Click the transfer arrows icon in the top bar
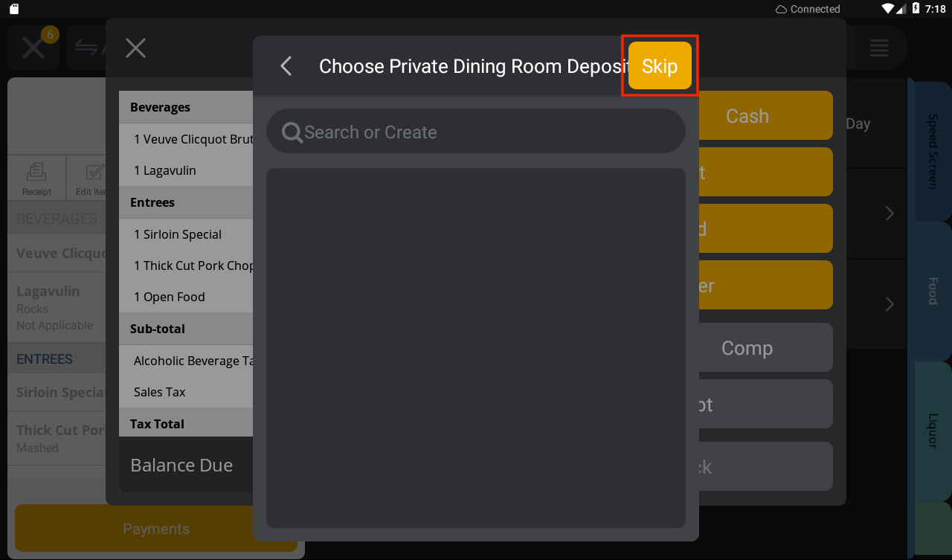 [86, 48]
